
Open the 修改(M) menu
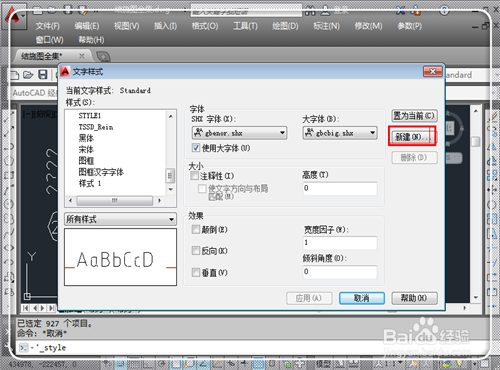pyautogui.click(x=368, y=26)
